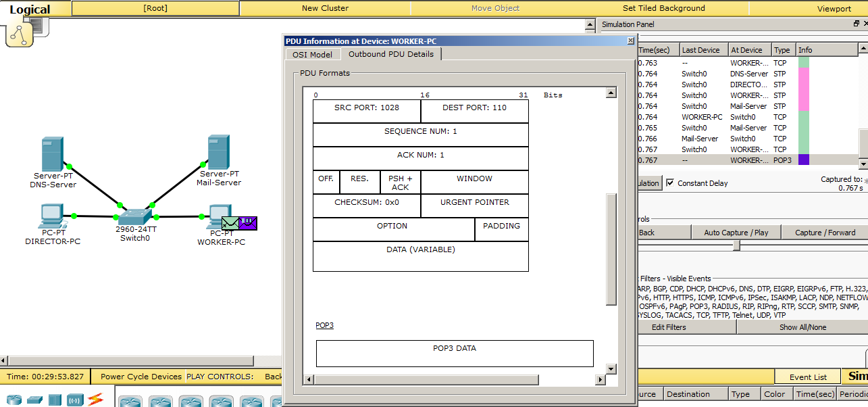Viewport: 868px width, 407px height.
Task: Click event list scroll down arrow
Action: [x=863, y=164]
